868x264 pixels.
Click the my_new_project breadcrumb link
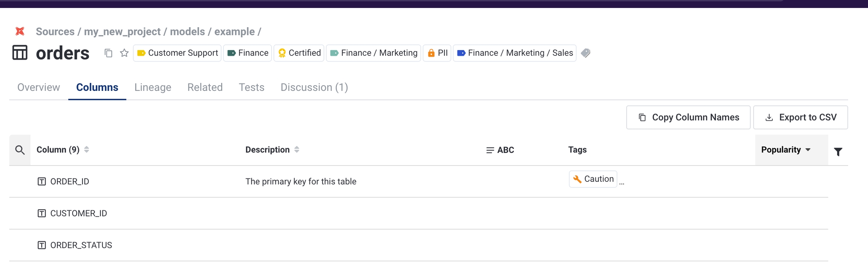pyautogui.click(x=122, y=32)
